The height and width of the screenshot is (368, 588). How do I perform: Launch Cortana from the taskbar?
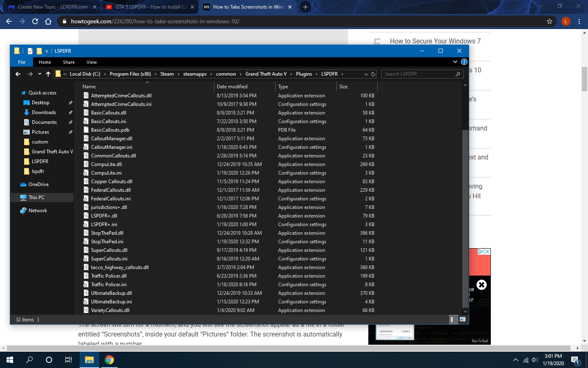tap(49, 360)
